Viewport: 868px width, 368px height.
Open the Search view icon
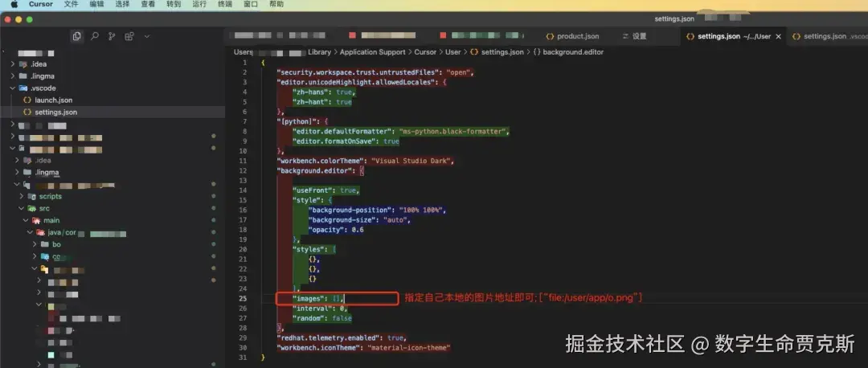(x=95, y=36)
